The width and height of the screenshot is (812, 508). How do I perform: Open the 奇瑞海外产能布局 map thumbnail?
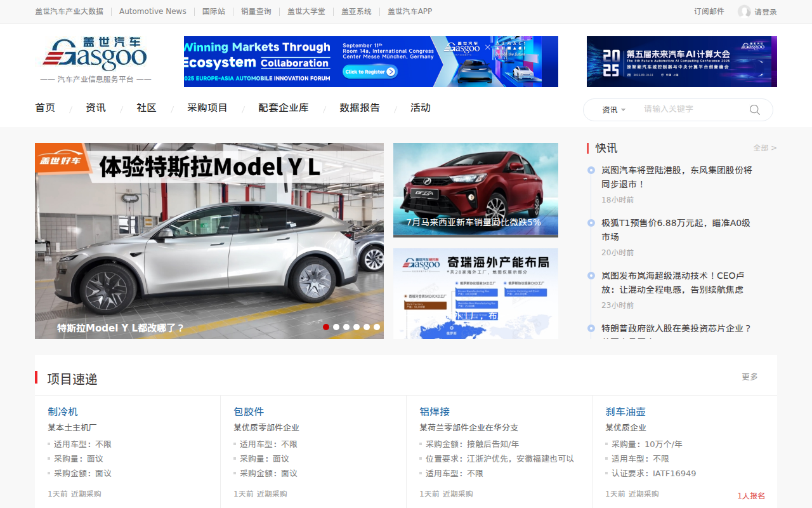(x=476, y=293)
